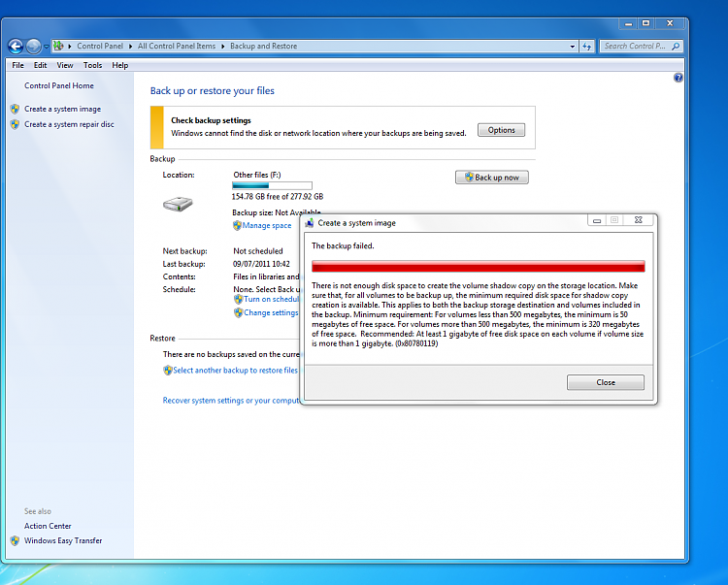
Task: Click '154.78 GB free of 277.92 GB' text
Action: 278,197
